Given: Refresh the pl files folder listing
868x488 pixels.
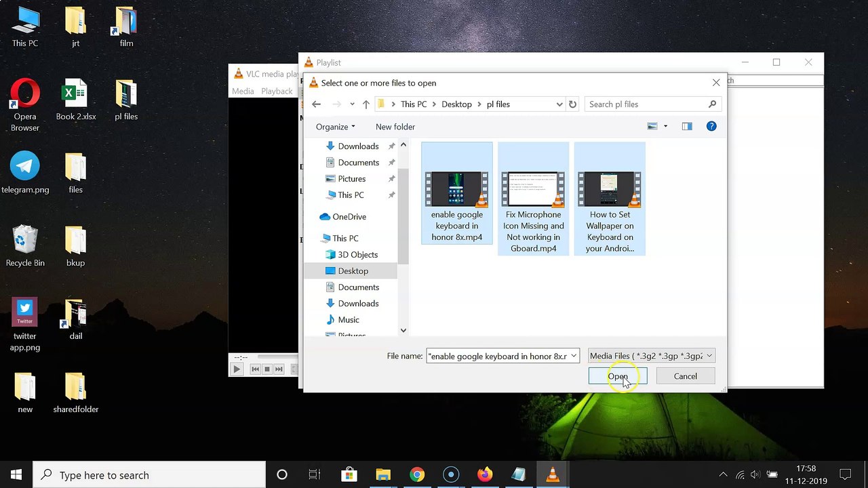Looking at the screenshot, I should pos(572,104).
